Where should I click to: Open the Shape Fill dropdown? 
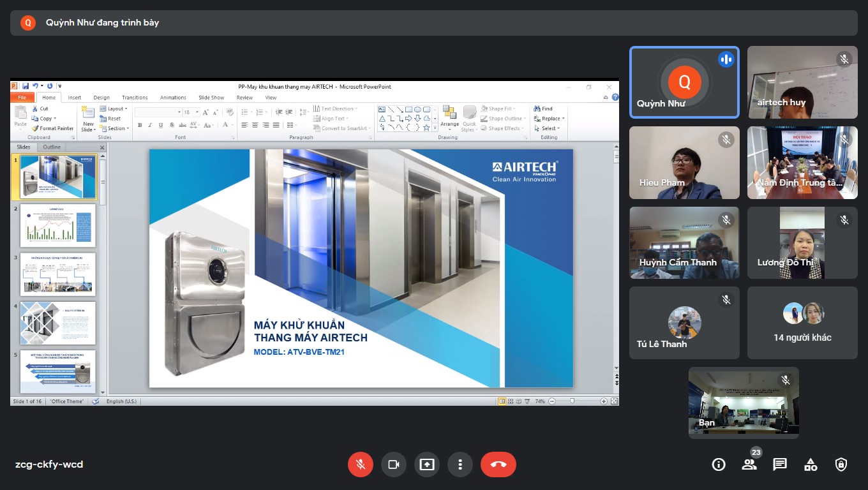coord(504,108)
